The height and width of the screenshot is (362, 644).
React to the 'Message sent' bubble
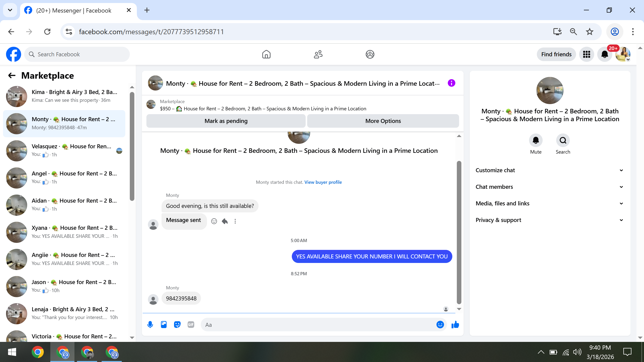[x=214, y=221]
